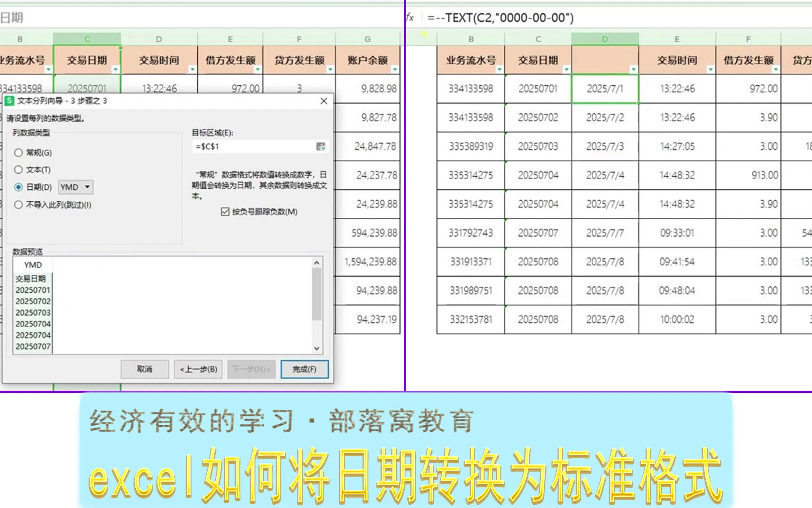Click 账户余额 cell 94,237.19
This screenshot has width=812, height=508.
367,319
